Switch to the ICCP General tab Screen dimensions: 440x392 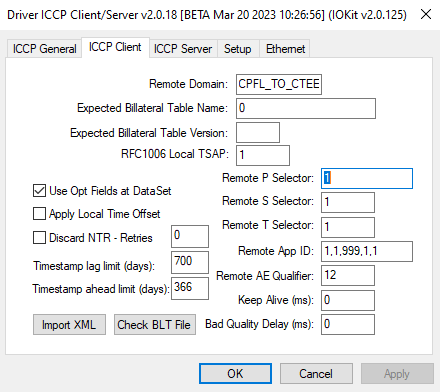tap(44, 49)
